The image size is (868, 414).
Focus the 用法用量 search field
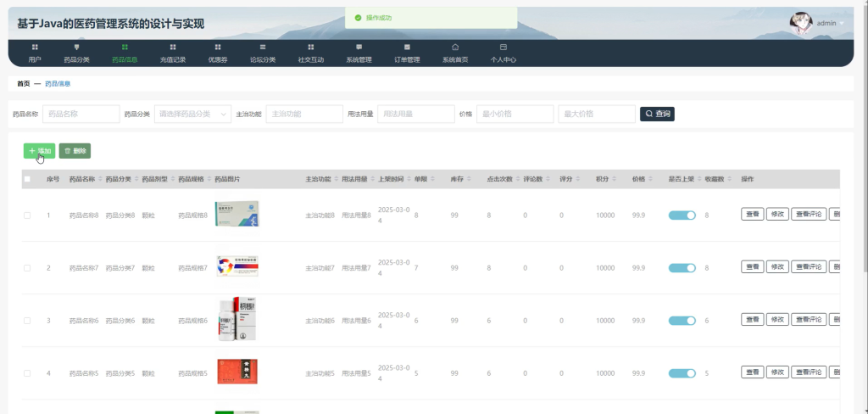point(415,114)
